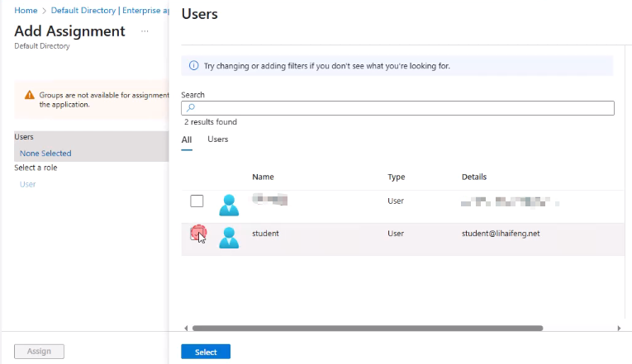This screenshot has height=364, width=632.
Task: Click the Type column header
Action: click(x=397, y=177)
